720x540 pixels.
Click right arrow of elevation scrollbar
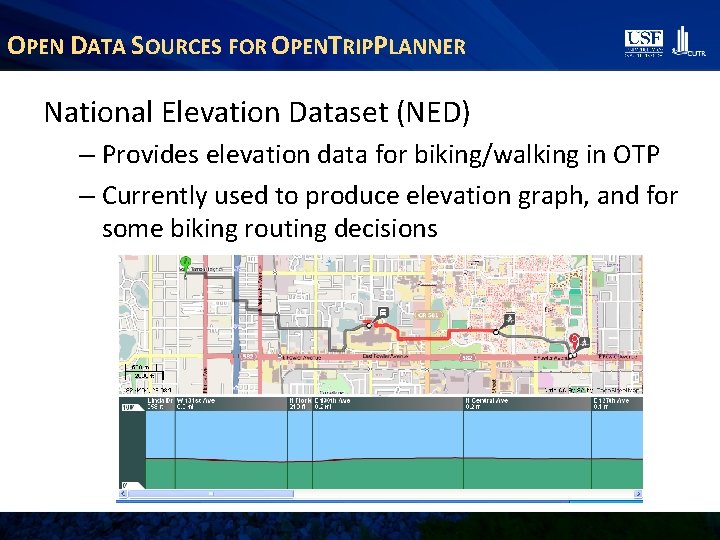[638, 494]
